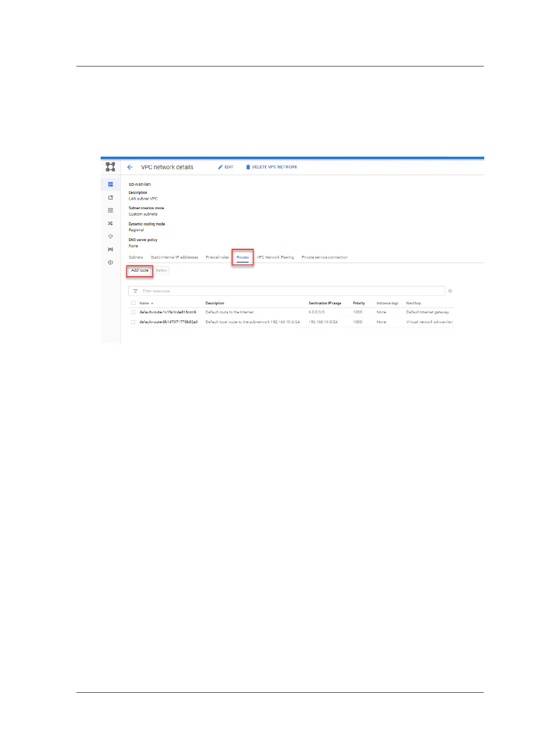Open the Serverless VPC access sidebar icon
The width and height of the screenshot is (535, 756).
[x=111, y=262]
